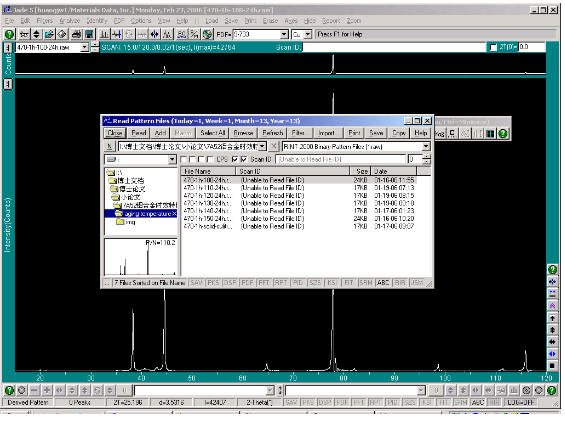
Task: Click the pattern preview thumbnail in dialog
Action: 141,257
